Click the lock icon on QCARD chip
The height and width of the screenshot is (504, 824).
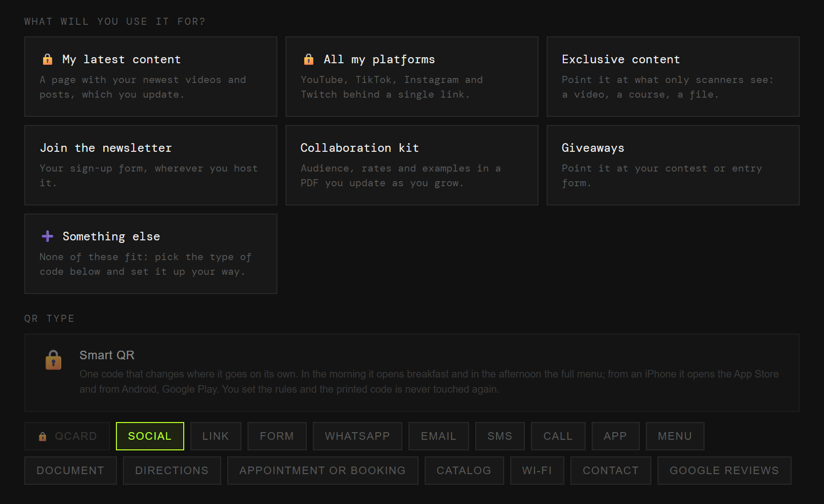coord(43,436)
